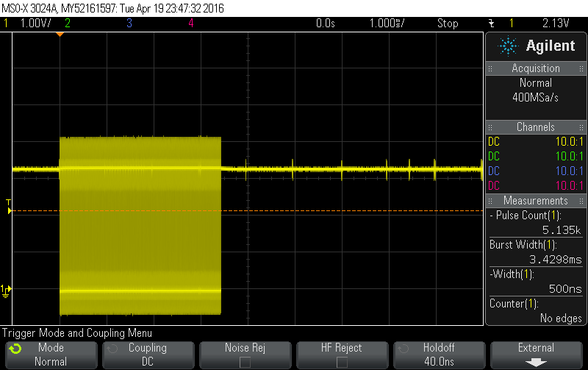Enable the Noise Rej checkbox
Screen dimensions: 588x370
[x=245, y=362]
